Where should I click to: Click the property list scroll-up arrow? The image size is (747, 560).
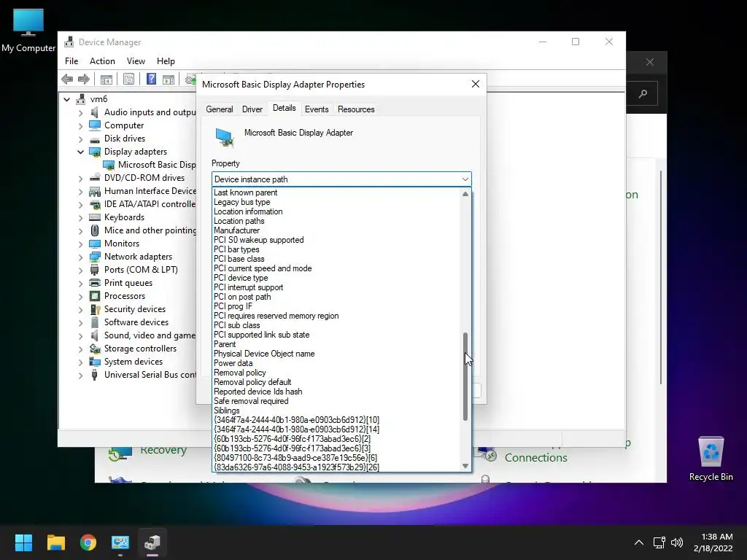(465, 194)
